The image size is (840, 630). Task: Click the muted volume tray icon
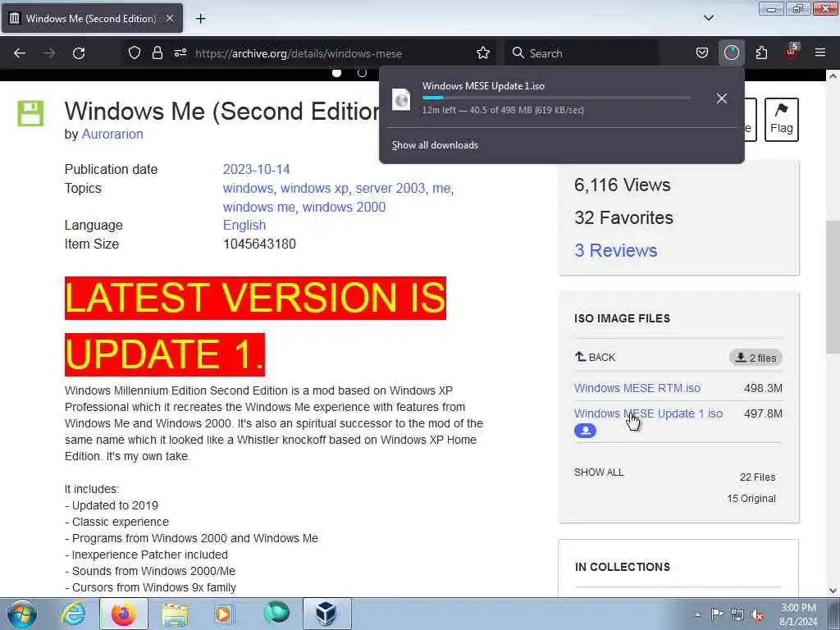point(757,614)
